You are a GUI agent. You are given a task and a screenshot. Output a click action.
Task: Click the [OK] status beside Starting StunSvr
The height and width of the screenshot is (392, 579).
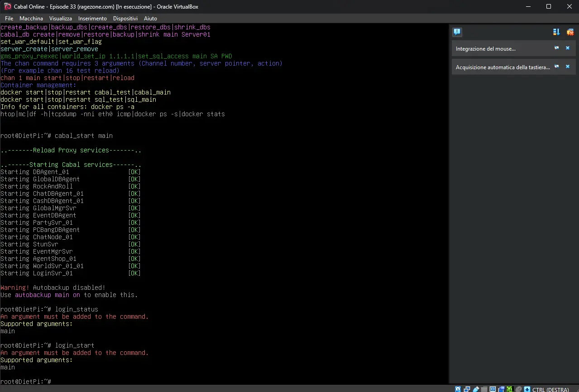click(x=134, y=244)
